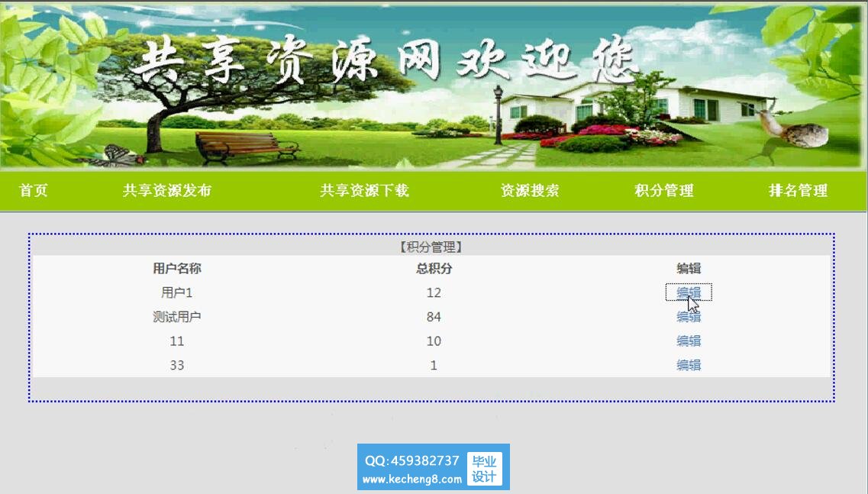Click the 用户1 username cell
868x494 pixels.
tap(177, 292)
